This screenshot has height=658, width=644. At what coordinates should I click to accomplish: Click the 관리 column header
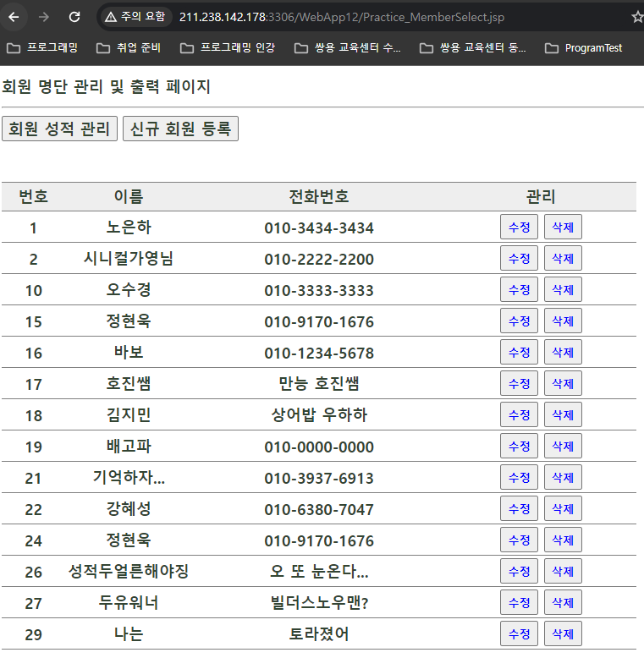pos(541,196)
